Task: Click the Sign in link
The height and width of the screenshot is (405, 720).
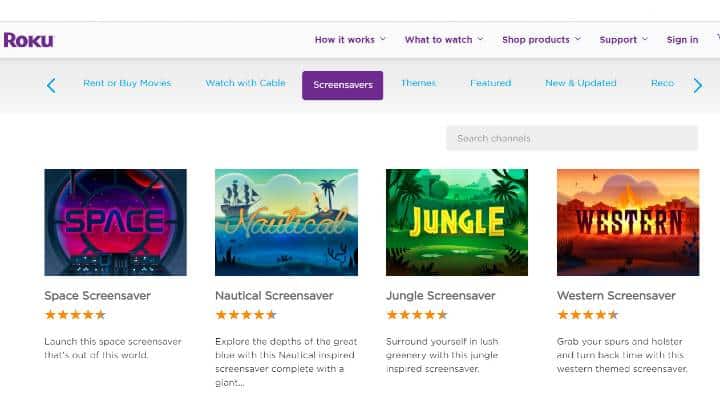Action: coord(682,40)
